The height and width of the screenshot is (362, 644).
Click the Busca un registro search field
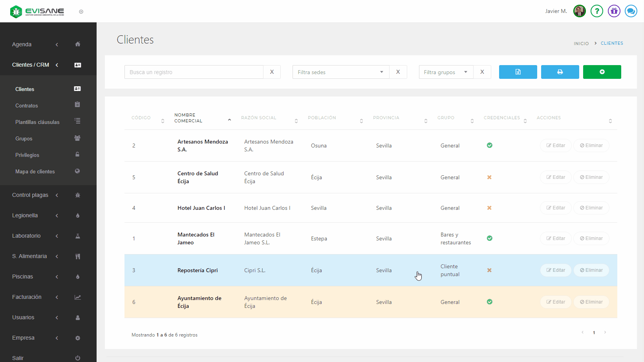click(194, 72)
